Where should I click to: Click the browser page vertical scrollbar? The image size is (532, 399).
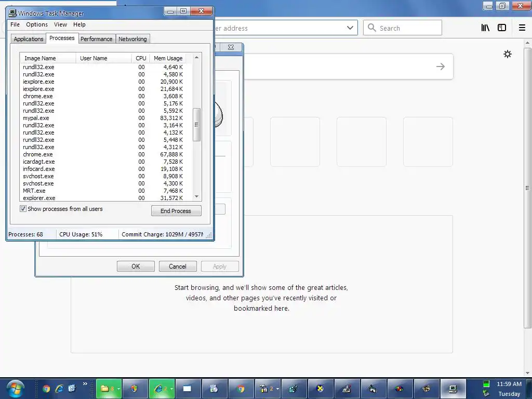coord(527,188)
